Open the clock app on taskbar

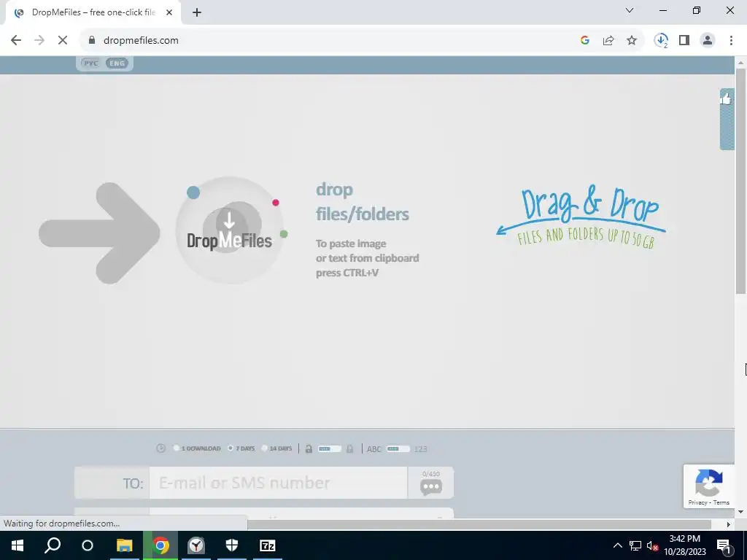[x=196, y=545]
